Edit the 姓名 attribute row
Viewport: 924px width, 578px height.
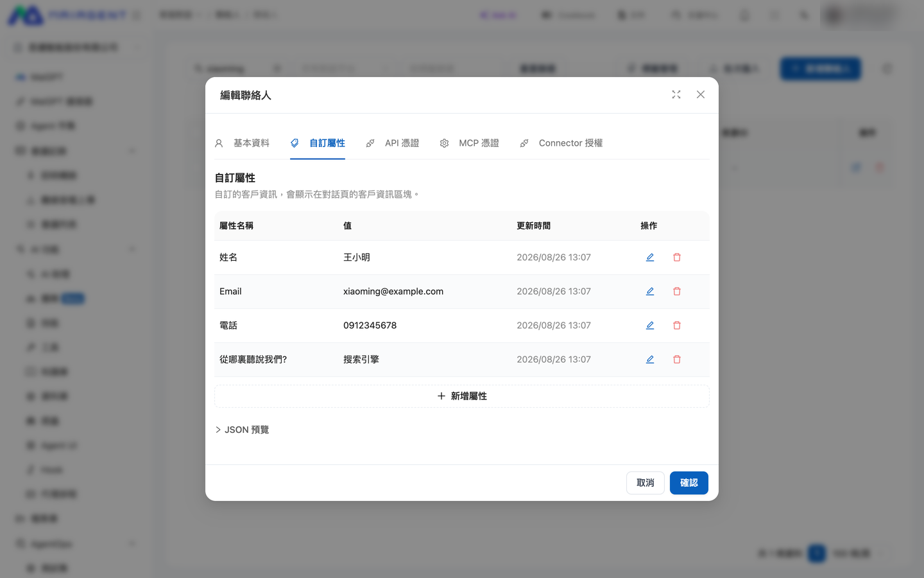(650, 258)
